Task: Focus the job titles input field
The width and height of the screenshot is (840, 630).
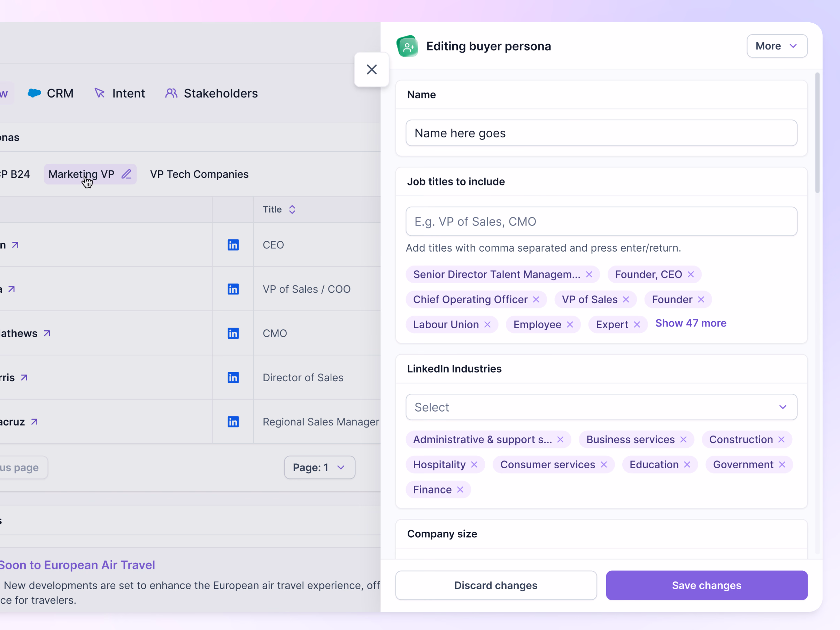Action: pos(601,221)
